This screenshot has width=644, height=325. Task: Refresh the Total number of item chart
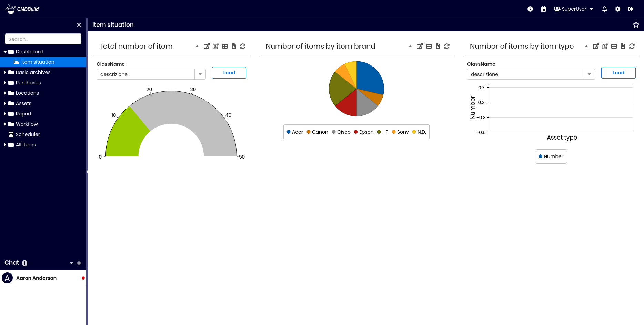coord(243,46)
